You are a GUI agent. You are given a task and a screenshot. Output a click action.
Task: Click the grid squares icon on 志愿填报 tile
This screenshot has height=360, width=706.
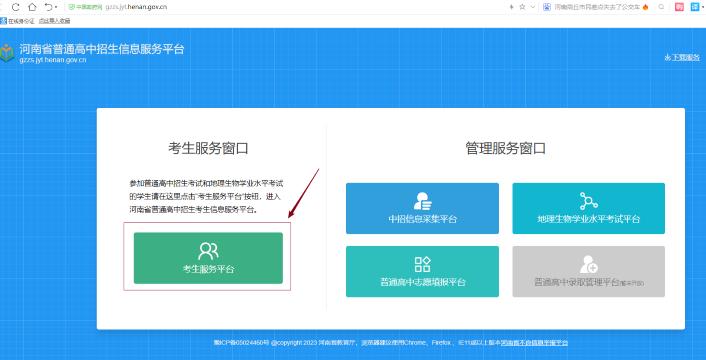[x=422, y=264]
